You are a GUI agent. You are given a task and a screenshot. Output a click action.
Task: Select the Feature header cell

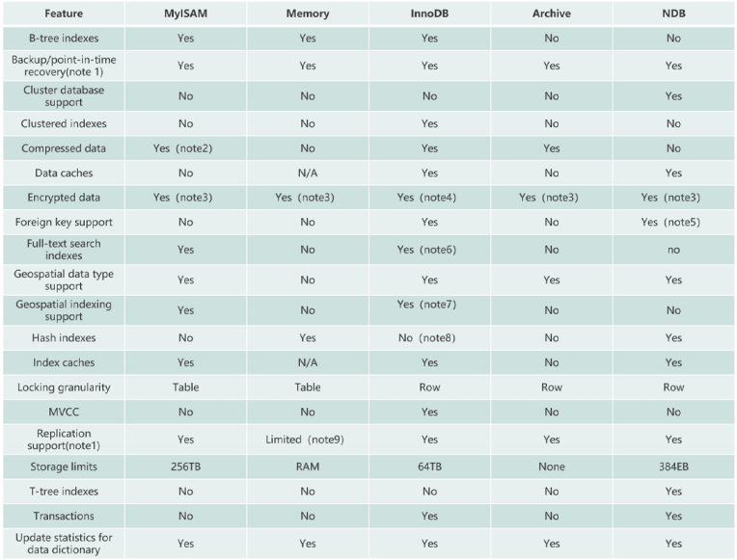pyautogui.click(x=64, y=13)
